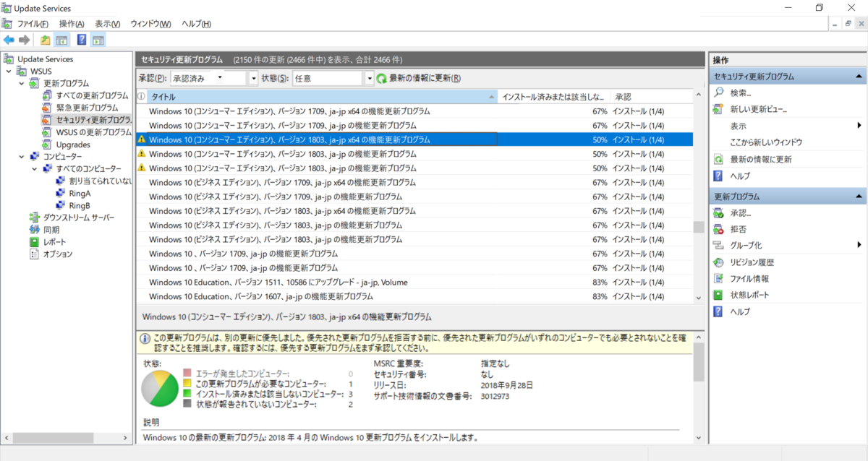
Task: Select RingB computer group
Action: 80,205
